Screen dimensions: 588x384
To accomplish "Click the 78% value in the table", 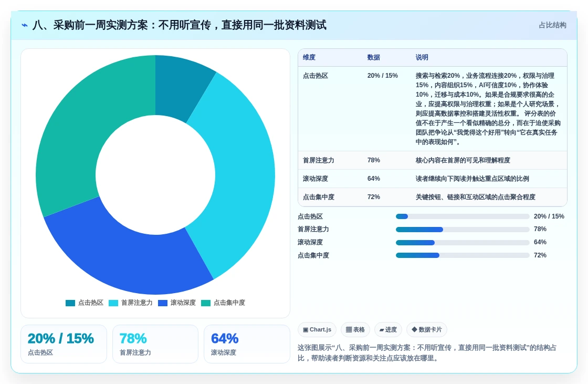I will click(x=373, y=160).
